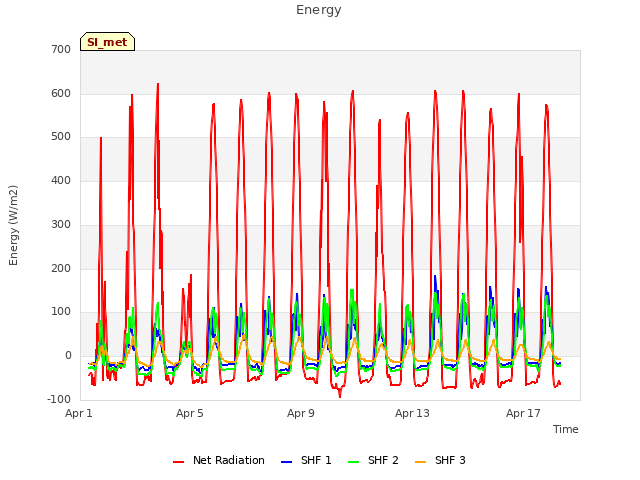This screenshot has width=640, height=480.
Task: Click the 0 y-axis tick label
Action: pyautogui.click(x=68, y=356)
